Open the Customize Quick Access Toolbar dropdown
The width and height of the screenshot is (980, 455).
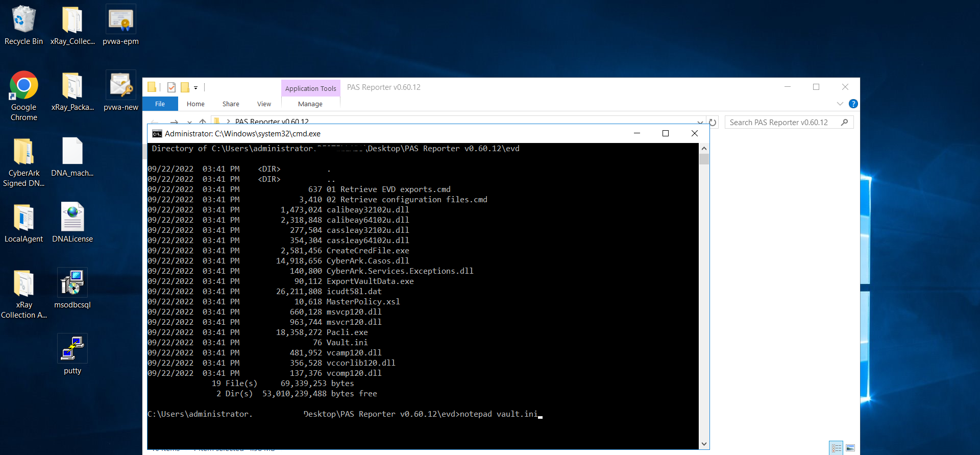(x=195, y=88)
